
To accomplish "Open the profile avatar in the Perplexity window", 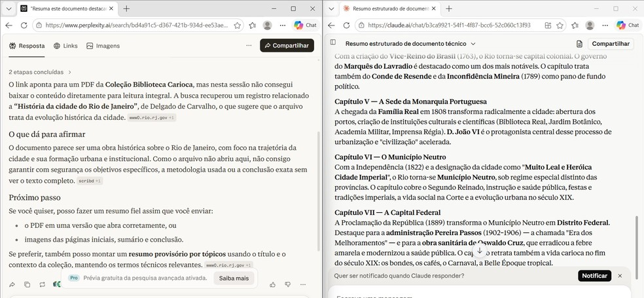I will click(x=268, y=26).
